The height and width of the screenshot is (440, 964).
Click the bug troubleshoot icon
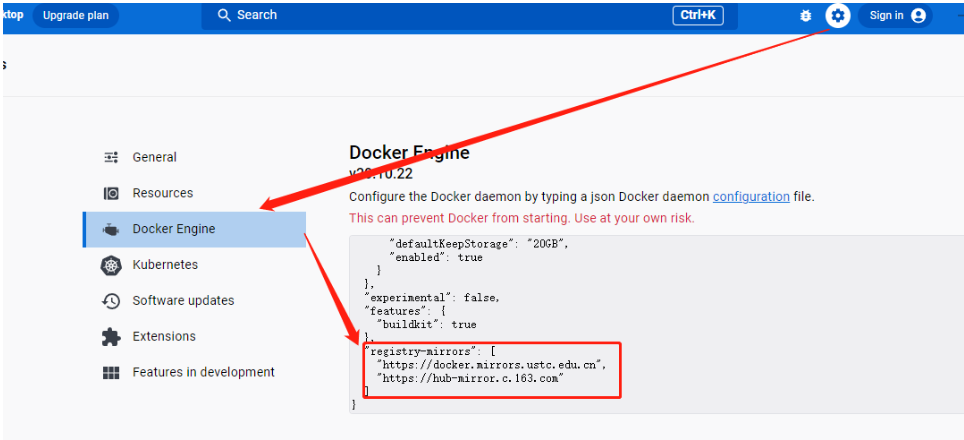(x=806, y=15)
